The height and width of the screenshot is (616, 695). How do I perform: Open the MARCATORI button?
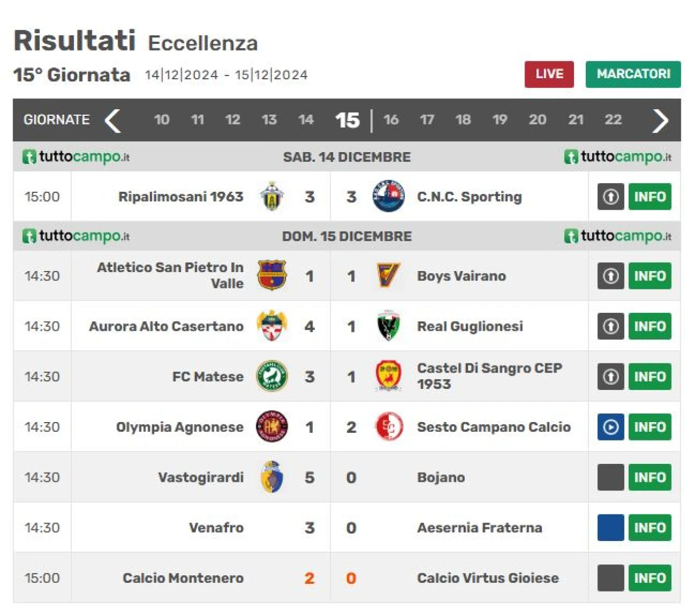(633, 74)
